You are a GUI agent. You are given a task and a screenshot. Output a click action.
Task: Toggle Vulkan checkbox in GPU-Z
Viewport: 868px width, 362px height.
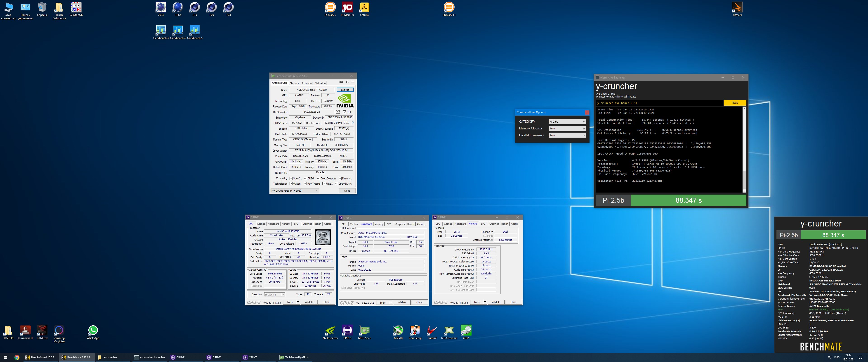coord(291,184)
